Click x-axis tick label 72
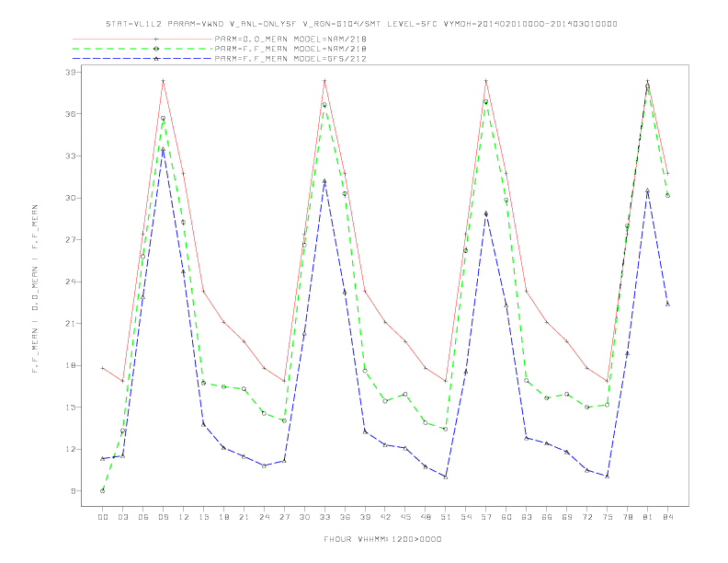The image size is (728, 563). [586, 517]
